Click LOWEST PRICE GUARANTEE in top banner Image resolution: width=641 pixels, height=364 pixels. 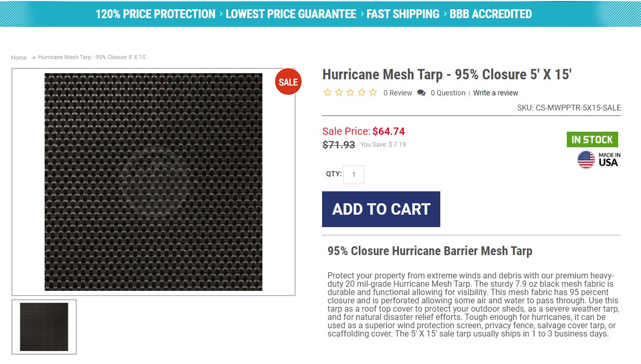291,14
